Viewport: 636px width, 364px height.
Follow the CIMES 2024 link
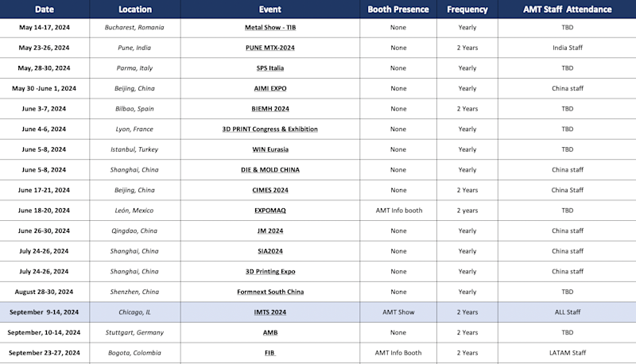270,190
